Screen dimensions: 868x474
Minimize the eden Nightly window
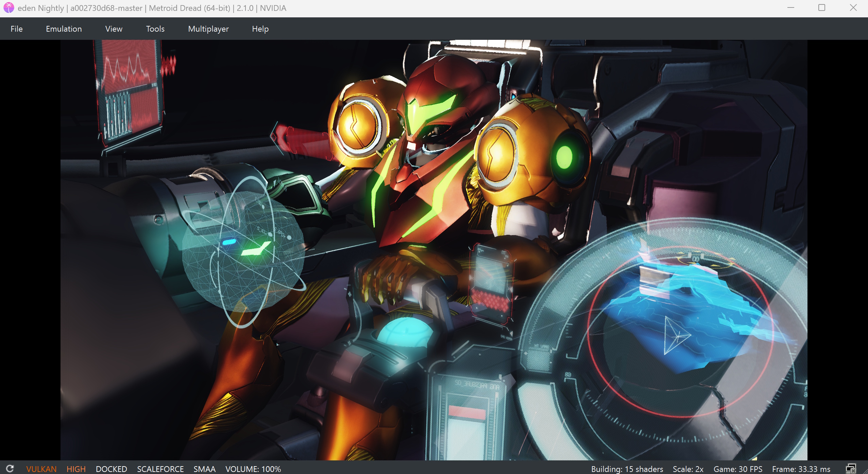pos(791,8)
